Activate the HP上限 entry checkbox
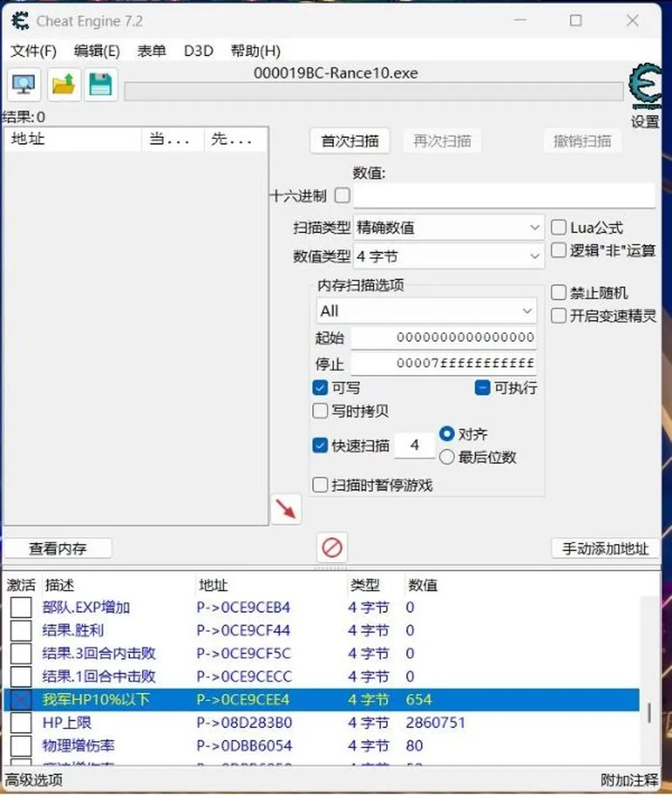Viewport: 672px width, 795px height. pyautogui.click(x=21, y=722)
